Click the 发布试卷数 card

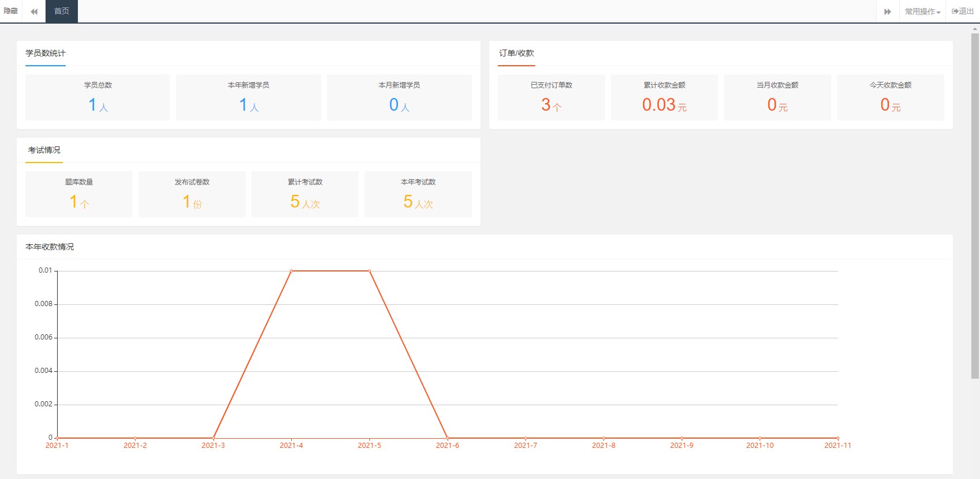tap(192, 194)
